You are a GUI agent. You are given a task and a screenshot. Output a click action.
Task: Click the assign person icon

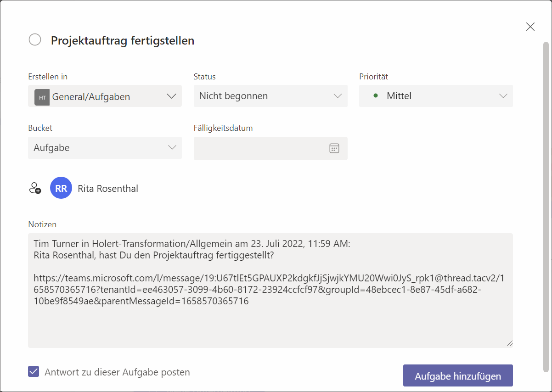(x=35, y=188)
